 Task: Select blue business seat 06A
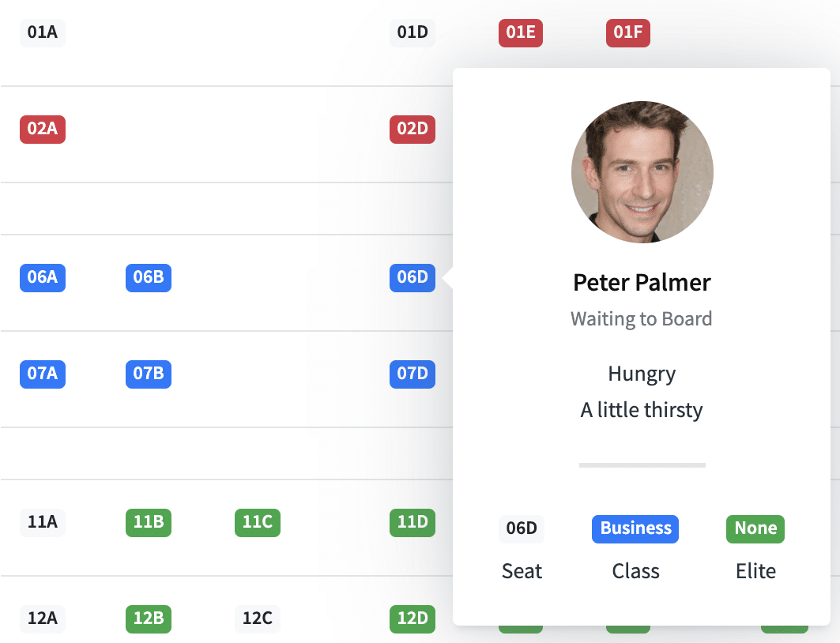coord(43,277)
